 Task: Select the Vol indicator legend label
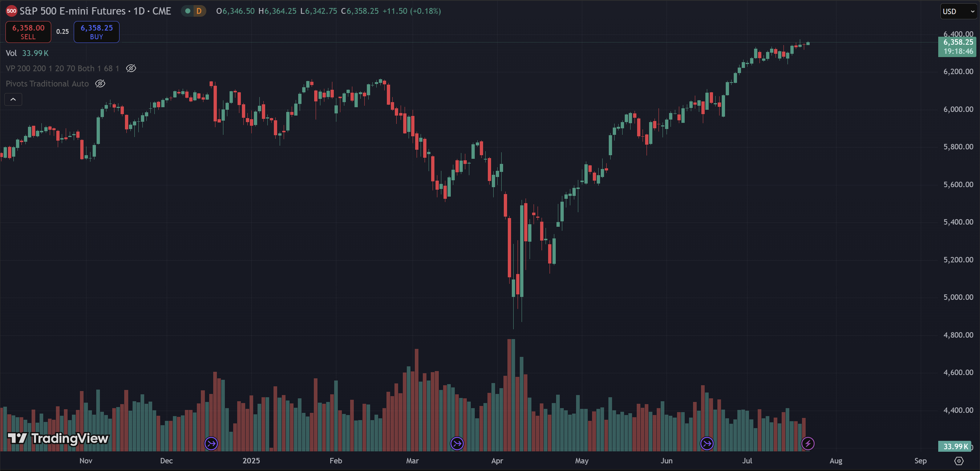(x=11, y=53)
